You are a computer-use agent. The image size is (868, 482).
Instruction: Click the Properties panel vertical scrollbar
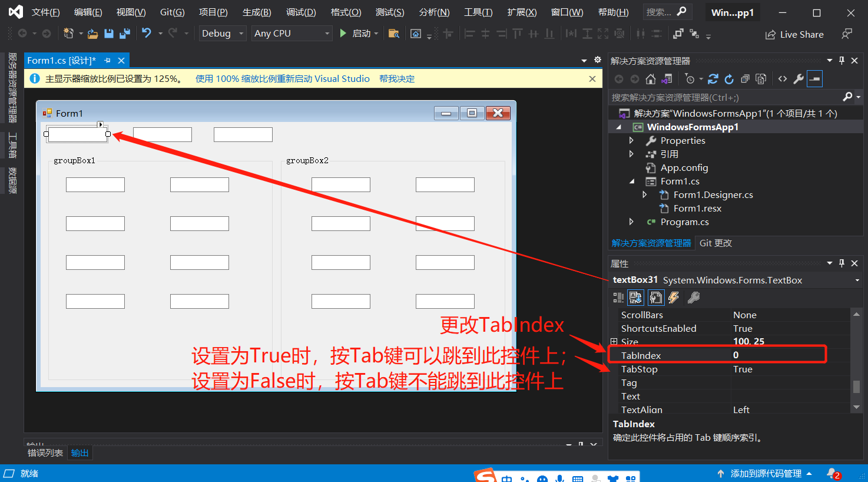point(857,386)
